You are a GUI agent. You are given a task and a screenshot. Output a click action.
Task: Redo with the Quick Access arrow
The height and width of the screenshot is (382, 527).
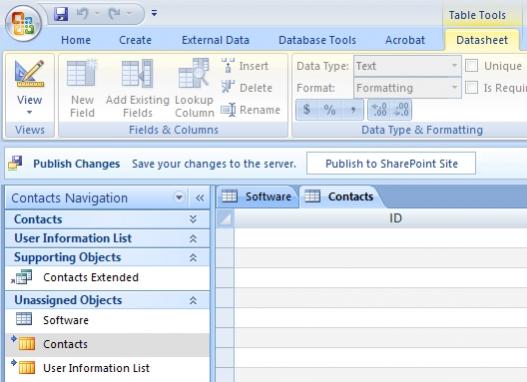(114, 13)
